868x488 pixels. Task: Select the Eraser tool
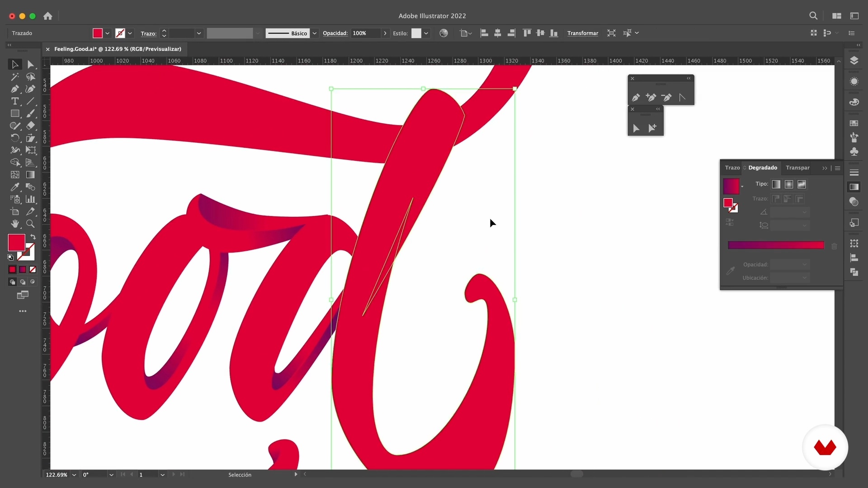30,126
